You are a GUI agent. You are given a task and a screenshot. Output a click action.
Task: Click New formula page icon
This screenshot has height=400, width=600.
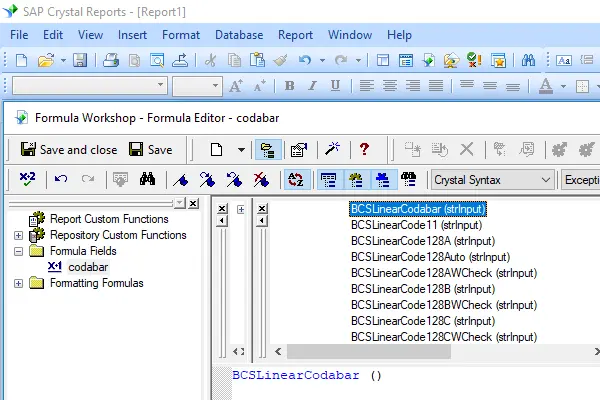217,149
